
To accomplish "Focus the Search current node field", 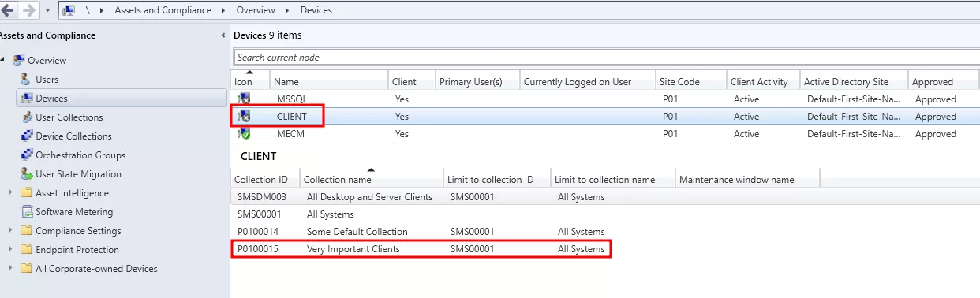I will click(x=606, y=58).
